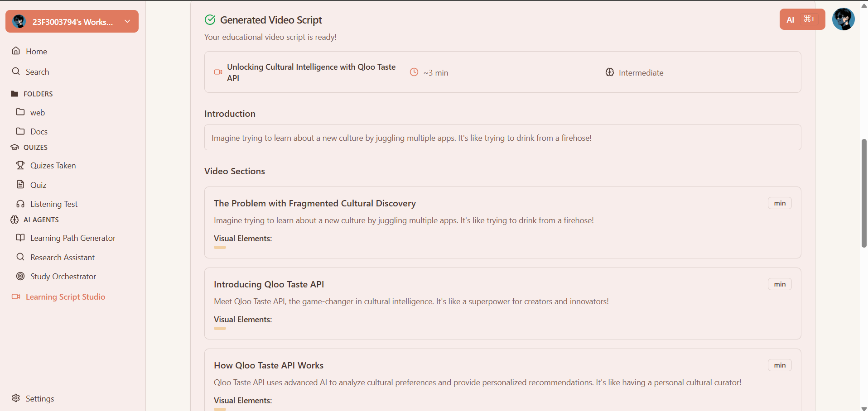Screen dimensions: 868x411
Task: Click the Research Assistant magnifier icon
Action: (x=20, y=257)
